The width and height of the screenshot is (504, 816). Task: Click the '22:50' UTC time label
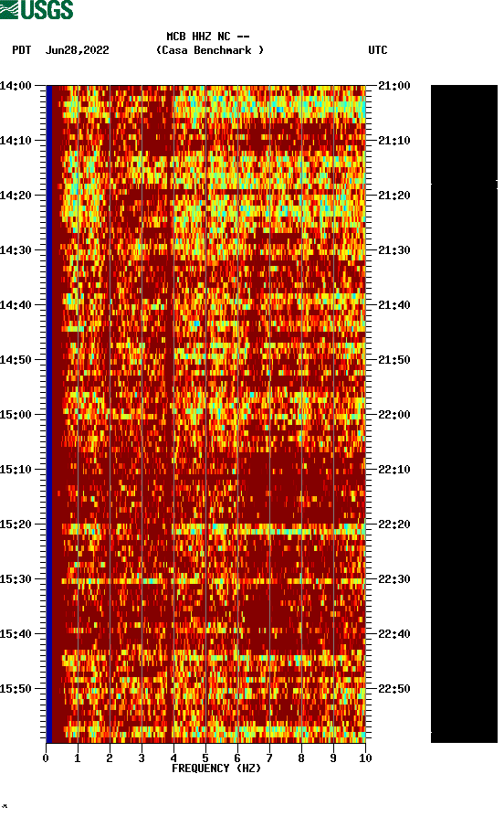[394, 688]
